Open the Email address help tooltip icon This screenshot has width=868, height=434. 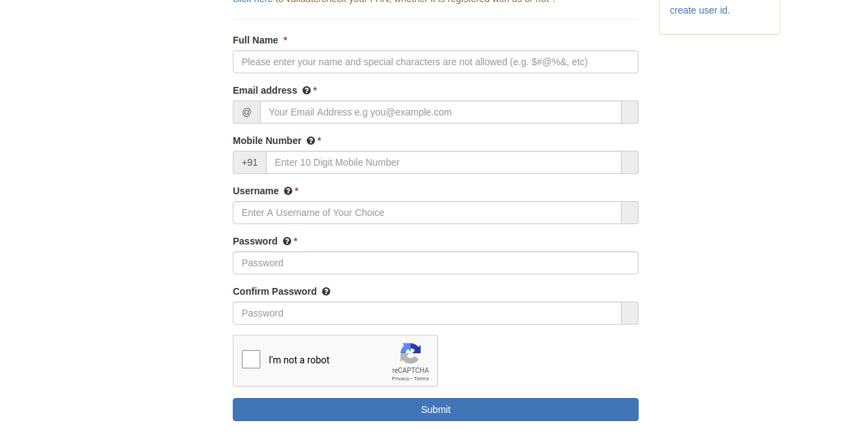coord(305,90)
